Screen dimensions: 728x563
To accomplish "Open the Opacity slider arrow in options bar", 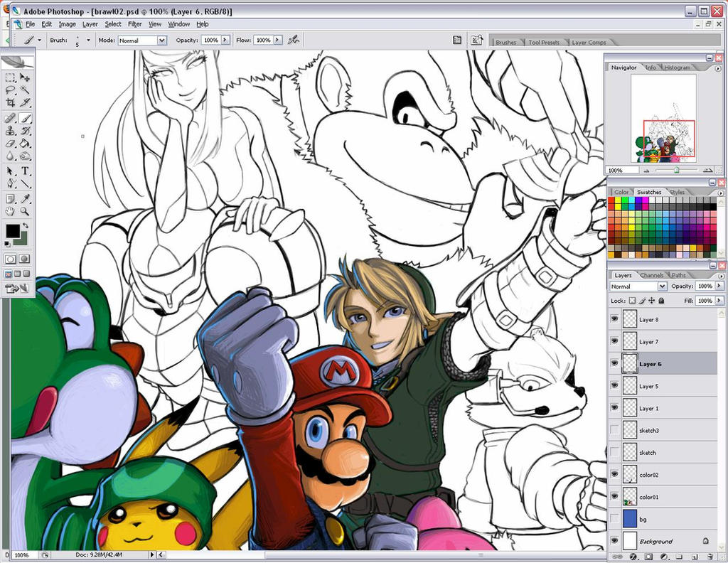I will 225,41.
